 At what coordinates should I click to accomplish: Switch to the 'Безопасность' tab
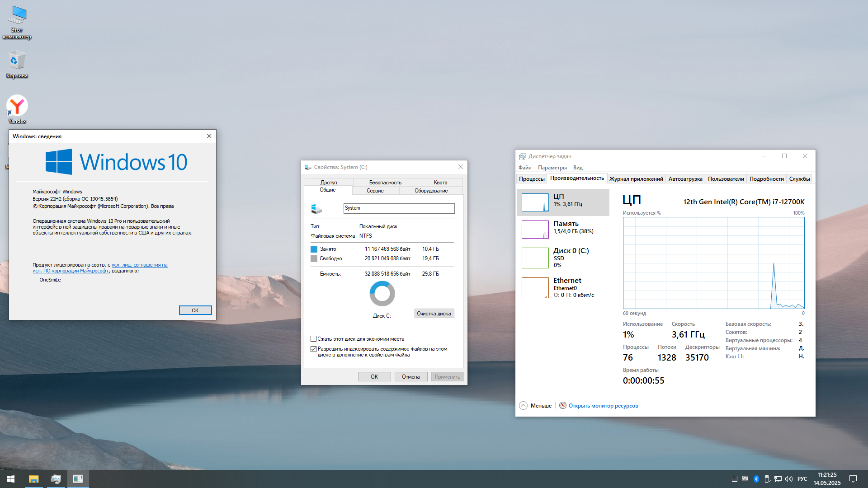(385, 183)
